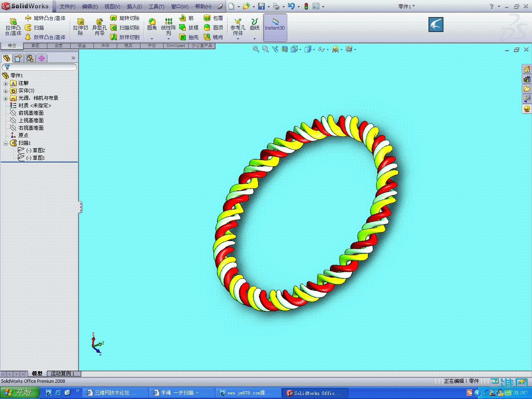Click the 曲线 curves tool
Image resolution: width=532 pixels, height=399 pixels.
[254, 25]
